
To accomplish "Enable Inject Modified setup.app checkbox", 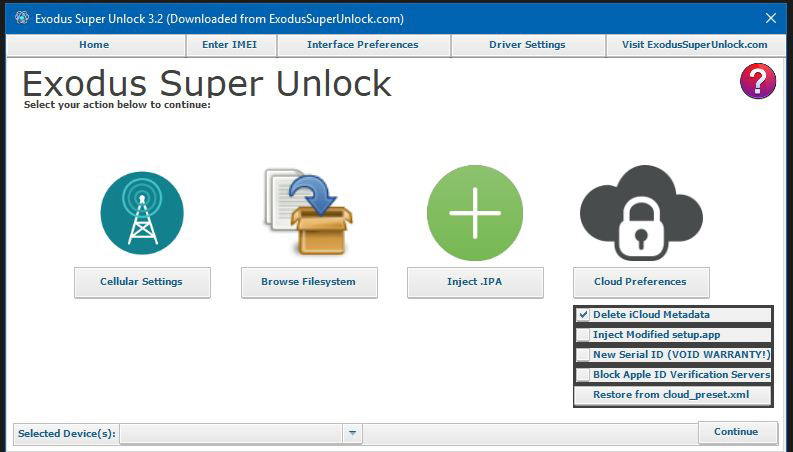I will point(584,335).
